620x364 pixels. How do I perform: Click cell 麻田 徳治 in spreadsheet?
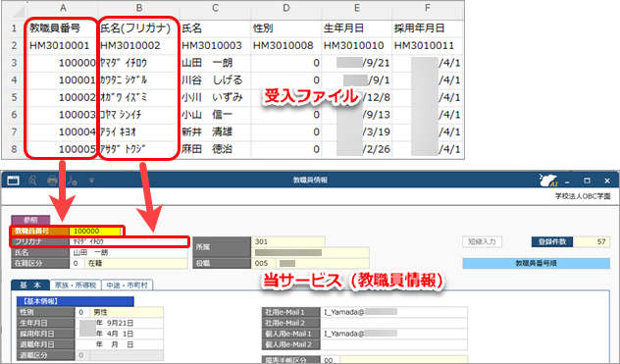(x=215, y=149)
